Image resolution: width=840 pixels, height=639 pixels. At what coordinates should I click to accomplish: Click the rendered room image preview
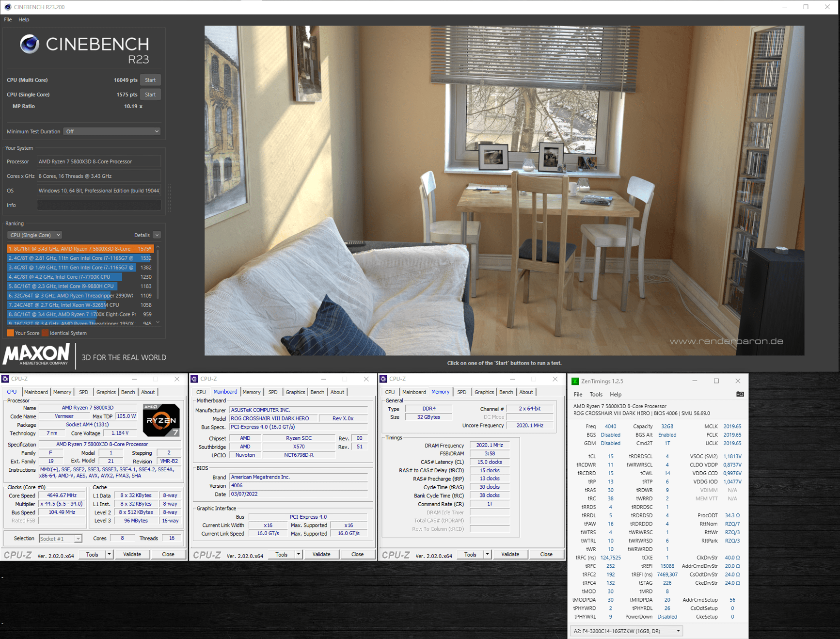tap(504, 191)
